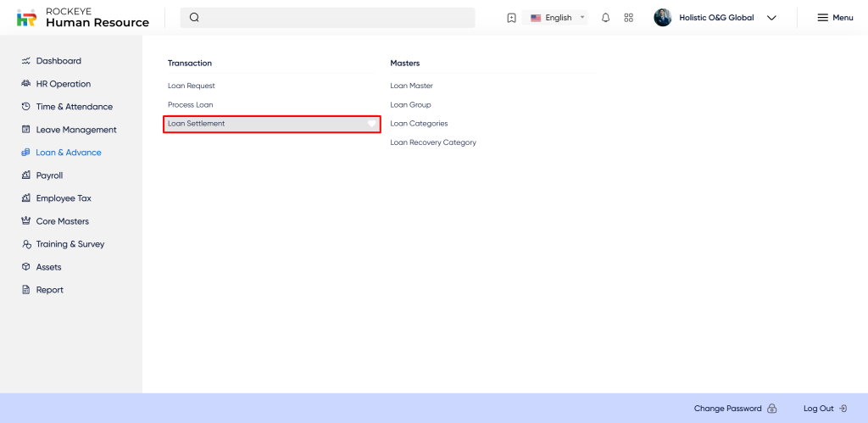Screen dimensions: 868x423
Task: Toggle favorite heart on Loan Settlement
Action: (371, 124)
